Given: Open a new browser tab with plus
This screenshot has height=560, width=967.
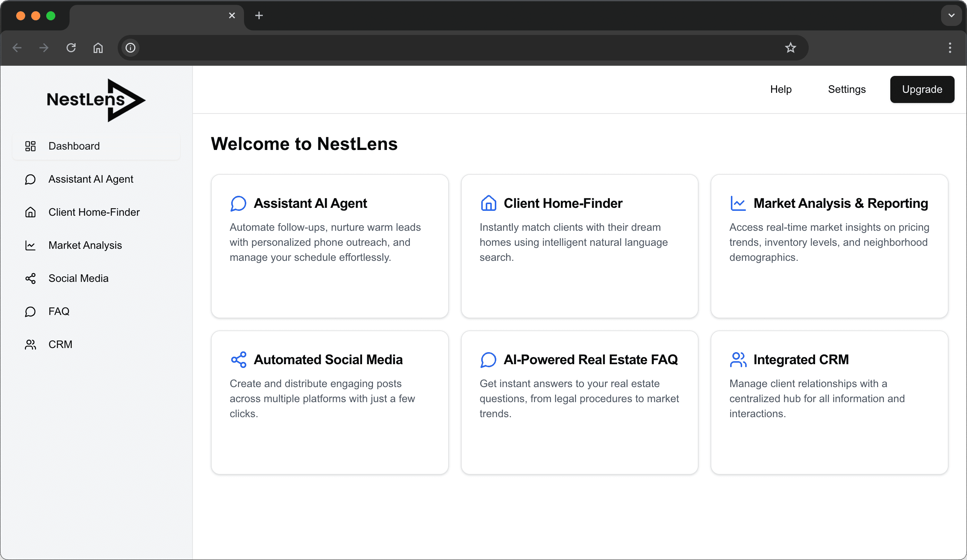Looking at the screenshot, I should [259, 15].
